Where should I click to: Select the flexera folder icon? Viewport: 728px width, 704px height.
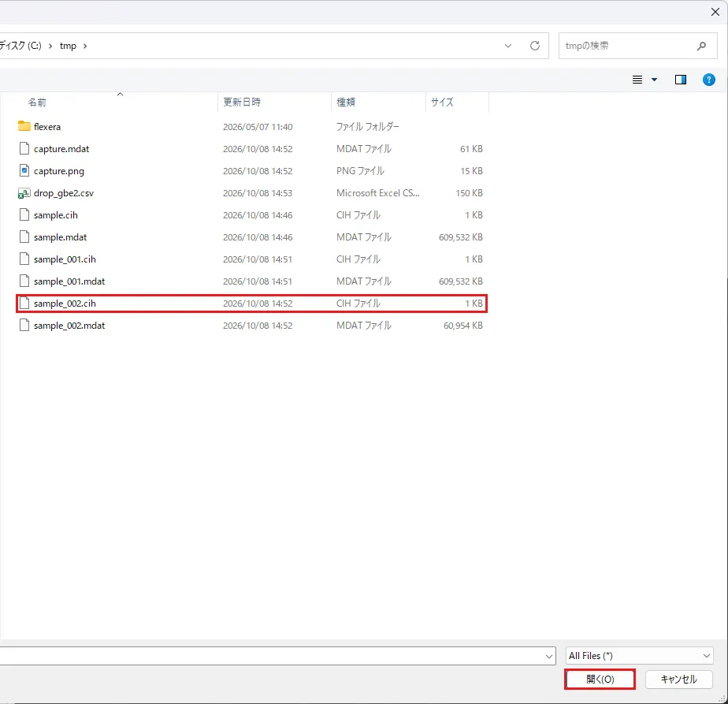(x=24, y=126)
